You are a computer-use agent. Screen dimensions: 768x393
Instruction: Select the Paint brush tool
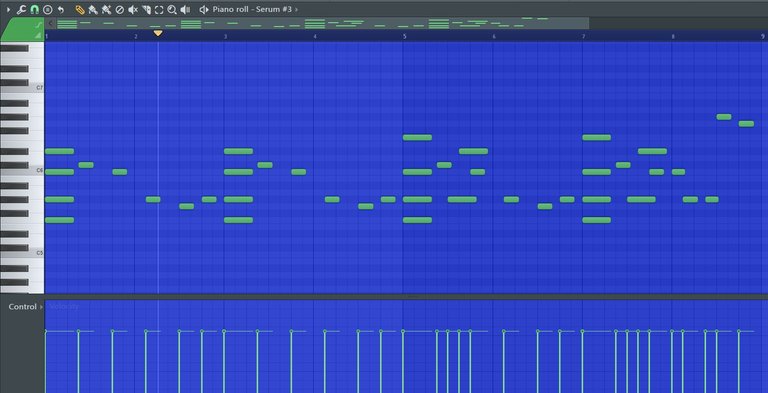[93, 9]
